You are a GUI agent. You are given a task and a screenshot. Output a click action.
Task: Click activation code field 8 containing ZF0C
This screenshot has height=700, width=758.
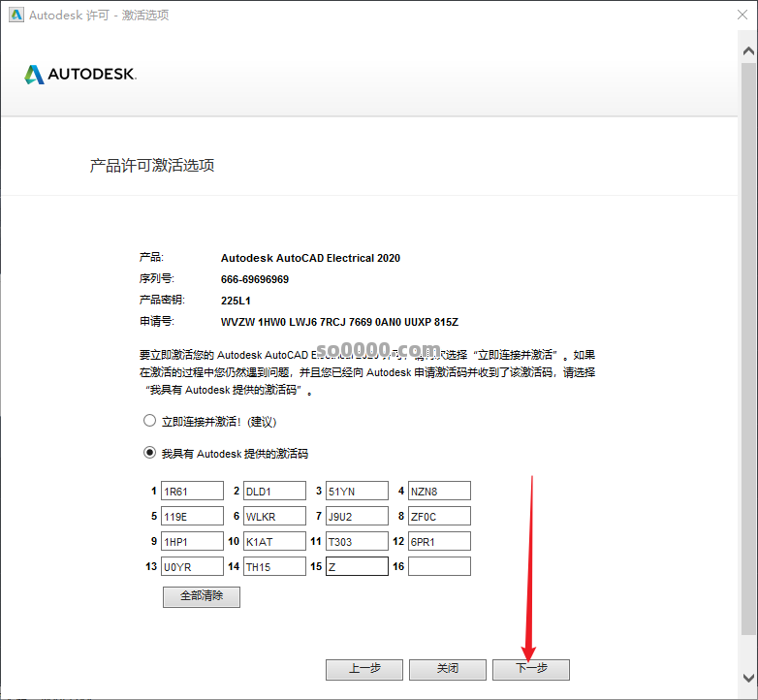tap(439, 516)
